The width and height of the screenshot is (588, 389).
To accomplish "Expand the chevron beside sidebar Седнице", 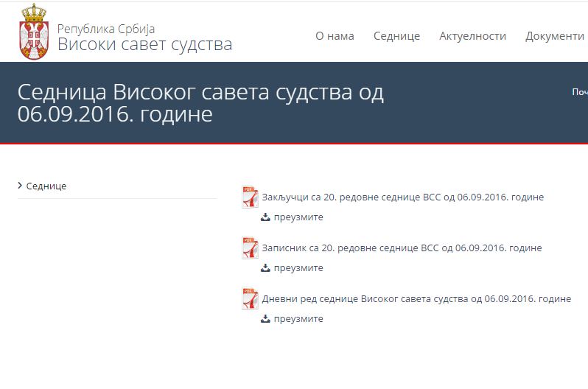I will coord(20,186).
